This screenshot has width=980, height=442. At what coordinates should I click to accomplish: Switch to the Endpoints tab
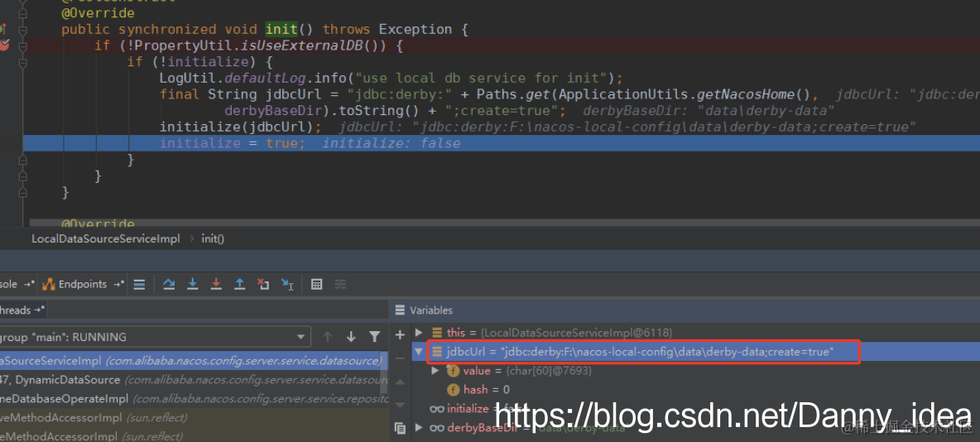pos(83,285)
